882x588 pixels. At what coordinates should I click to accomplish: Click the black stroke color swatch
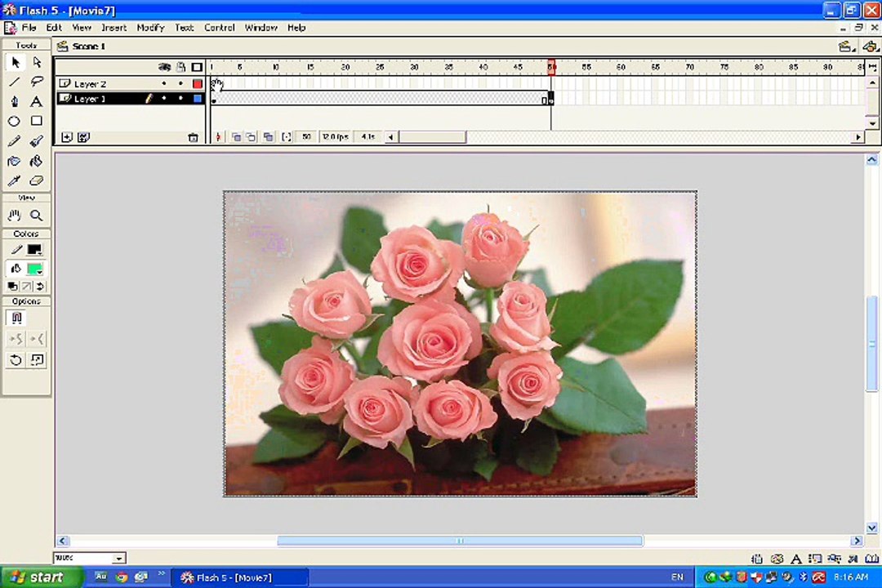[x=35, y=250]
